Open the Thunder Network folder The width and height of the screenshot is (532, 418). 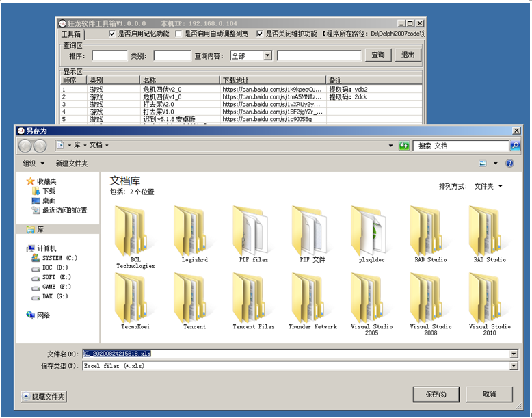point(312,300)
